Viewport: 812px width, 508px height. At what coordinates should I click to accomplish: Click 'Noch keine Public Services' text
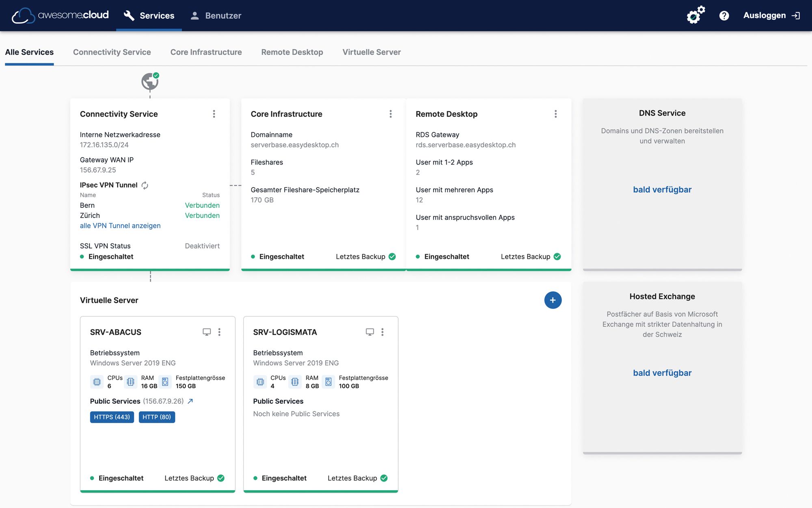[x=296, y=414]
